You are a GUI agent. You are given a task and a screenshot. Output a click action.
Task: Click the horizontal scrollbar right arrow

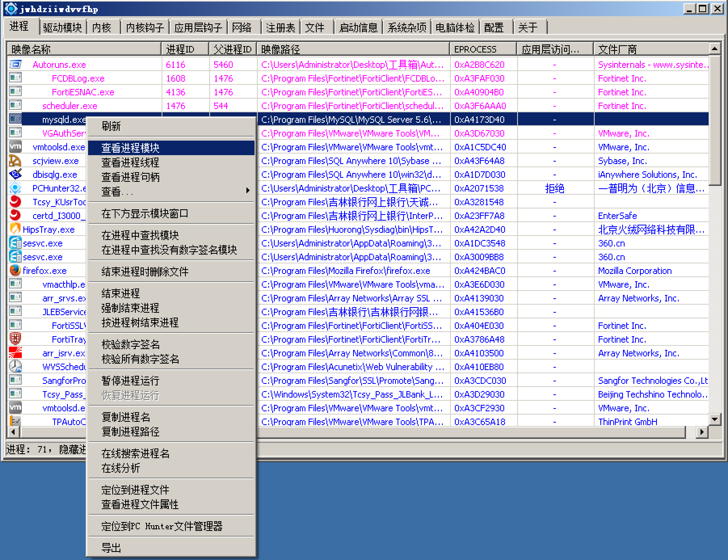pos(702,432)
